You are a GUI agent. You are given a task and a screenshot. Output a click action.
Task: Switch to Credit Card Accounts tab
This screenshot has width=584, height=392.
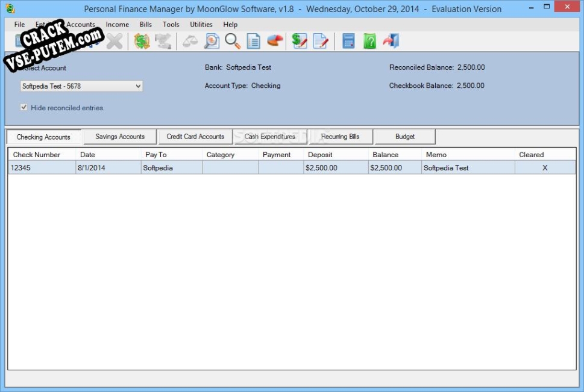coord(195,137)
